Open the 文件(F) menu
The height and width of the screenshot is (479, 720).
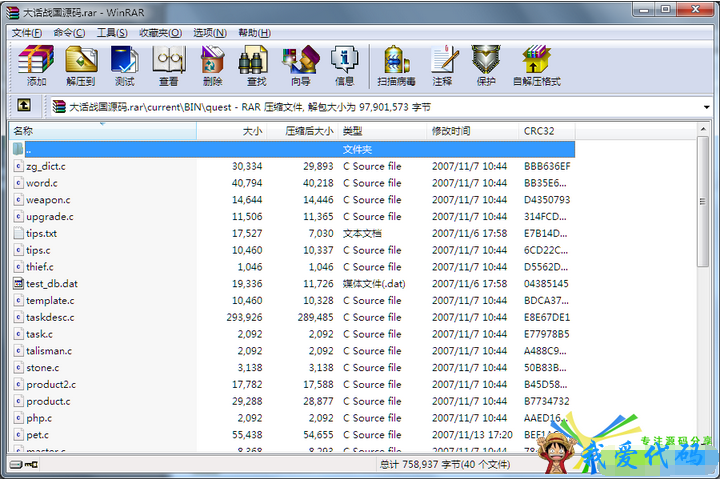27,33
